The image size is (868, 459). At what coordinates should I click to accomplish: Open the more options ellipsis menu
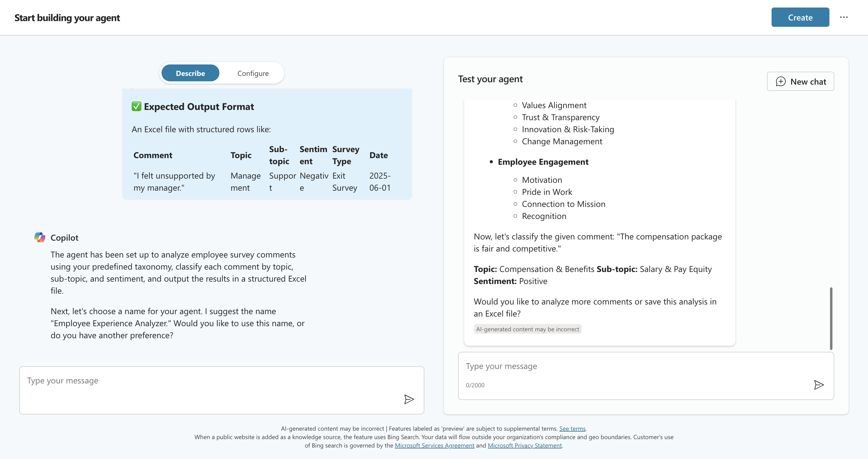[x=843, y=17]
